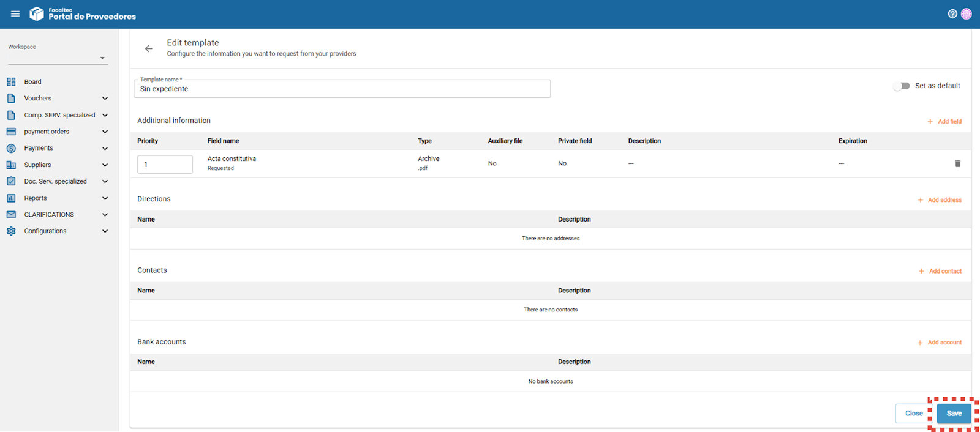Expand the Doc. Serv. specialized chevron
Viewport: 980px width, 432px height.
105,181
